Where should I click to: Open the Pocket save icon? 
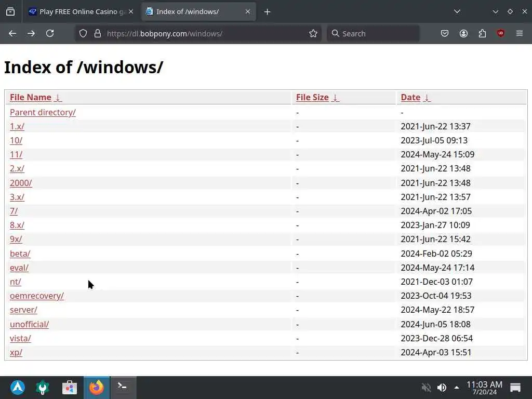pos(445,33)
